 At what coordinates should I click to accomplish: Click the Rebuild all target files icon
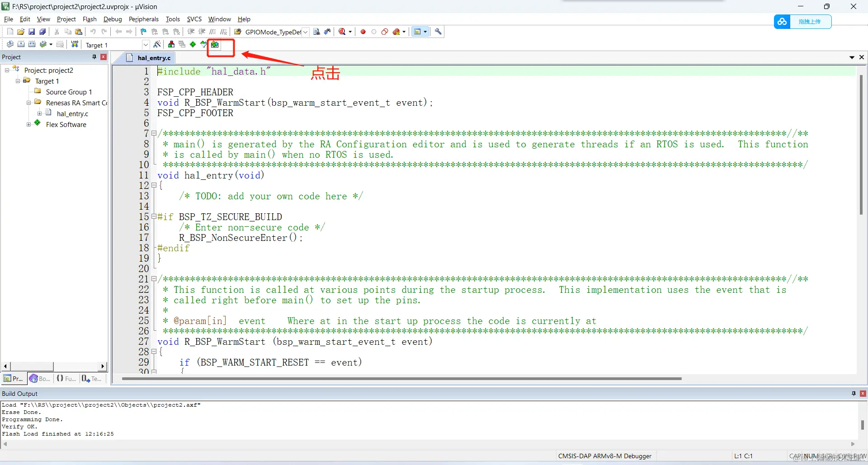pyautogui.click(x=32, y=44)
